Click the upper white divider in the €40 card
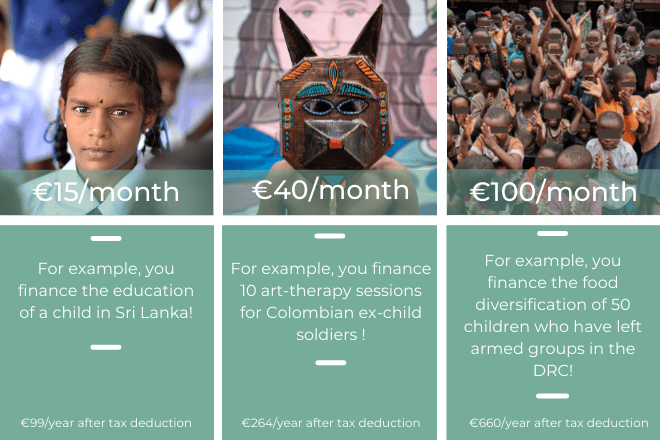Image resolution: width=660 pixels, height=440 pixels. pyautogui.click(x=330, y=237)
